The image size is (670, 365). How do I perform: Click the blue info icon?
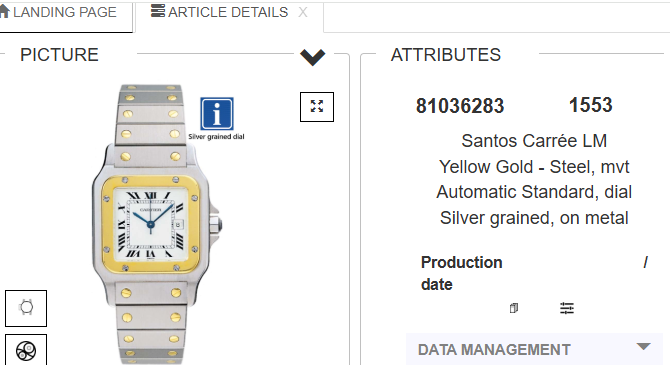217,113
